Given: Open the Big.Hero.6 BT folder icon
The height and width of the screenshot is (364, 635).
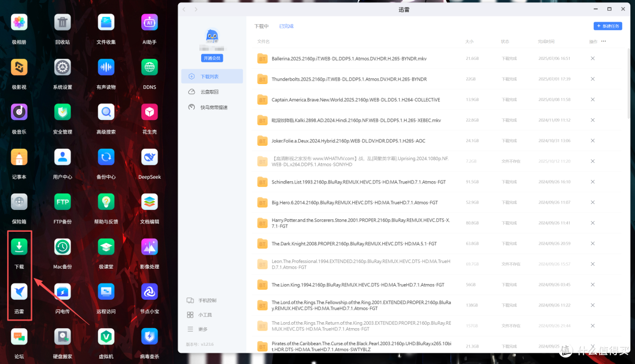Looking at the screenshot, I should pyautogui.click(x=262, y=202).
